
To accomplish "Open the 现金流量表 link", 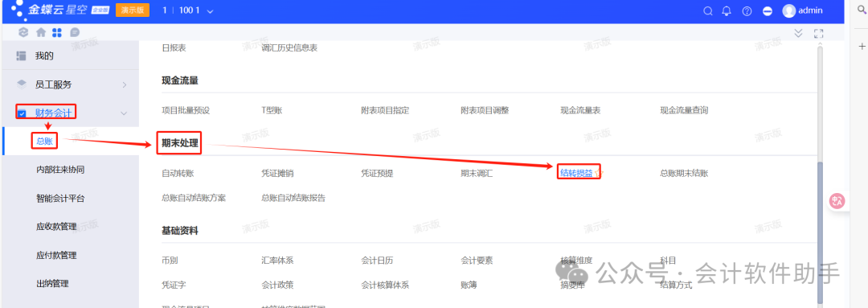I will tap(580, 110).
